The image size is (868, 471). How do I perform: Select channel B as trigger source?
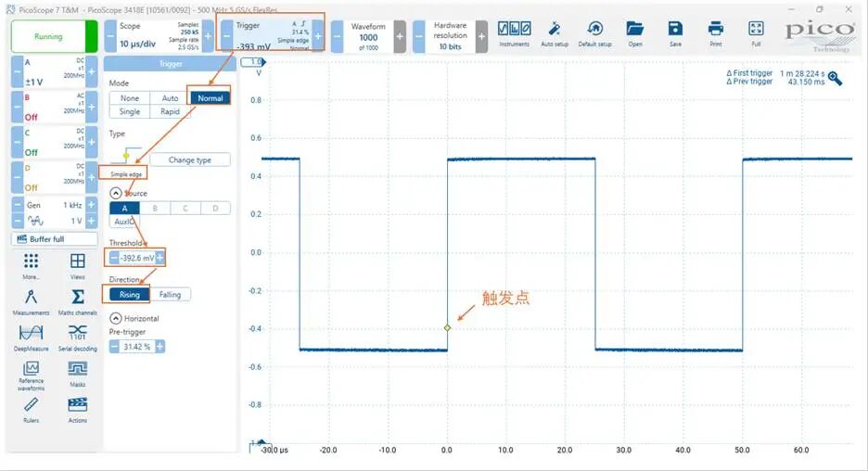[155, 208]
